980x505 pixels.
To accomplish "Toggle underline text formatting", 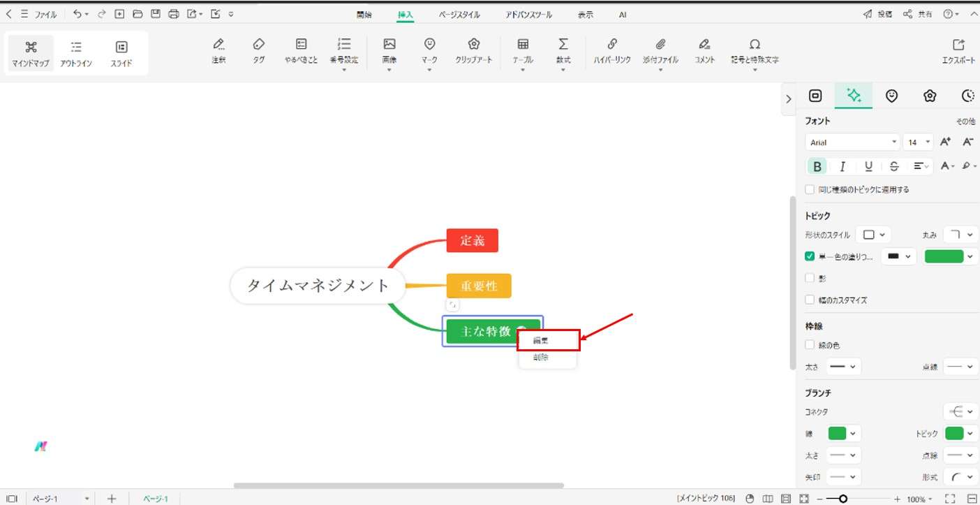I will click(x=868, y=166).
